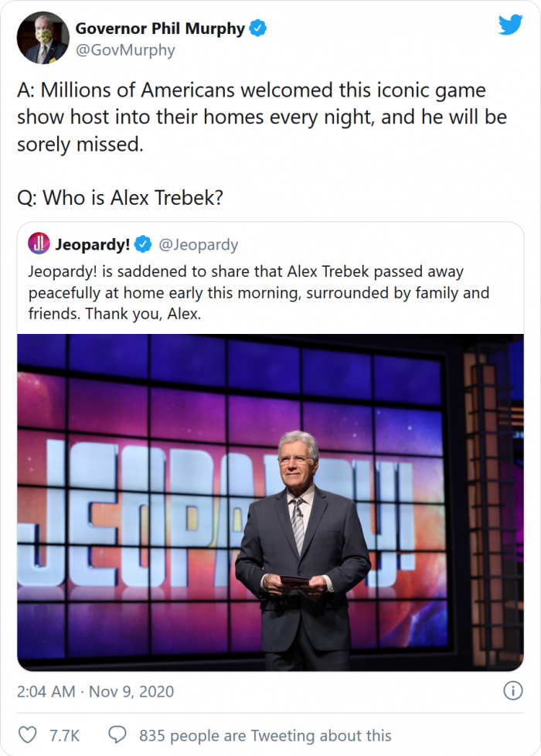Image resolution: width=541 pixels, height=756 pixels.
Task: Like the tweet with the heart icon
Action: click(27, 734)
